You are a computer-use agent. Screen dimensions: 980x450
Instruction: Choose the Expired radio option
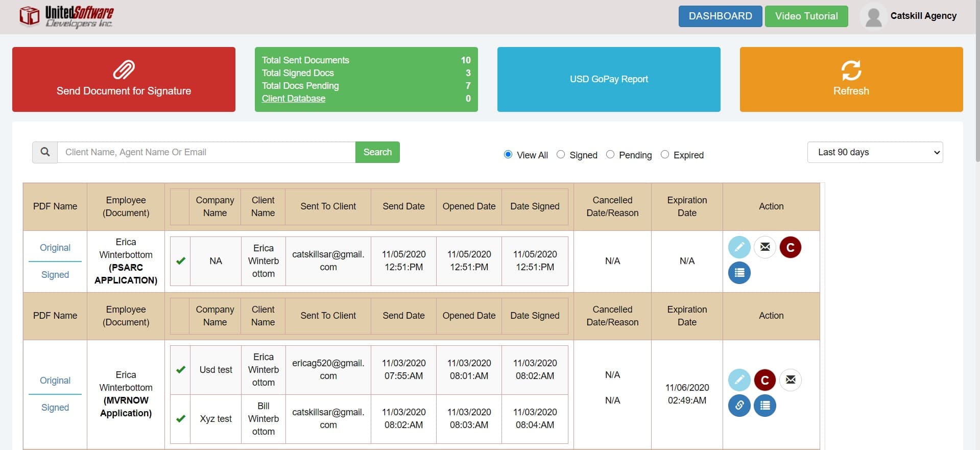coord(665,154)
